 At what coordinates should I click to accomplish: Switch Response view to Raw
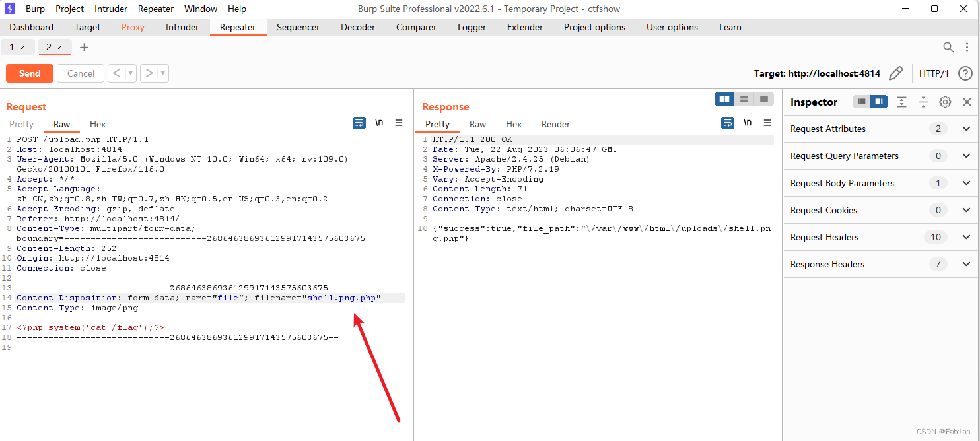click(477, 124)
